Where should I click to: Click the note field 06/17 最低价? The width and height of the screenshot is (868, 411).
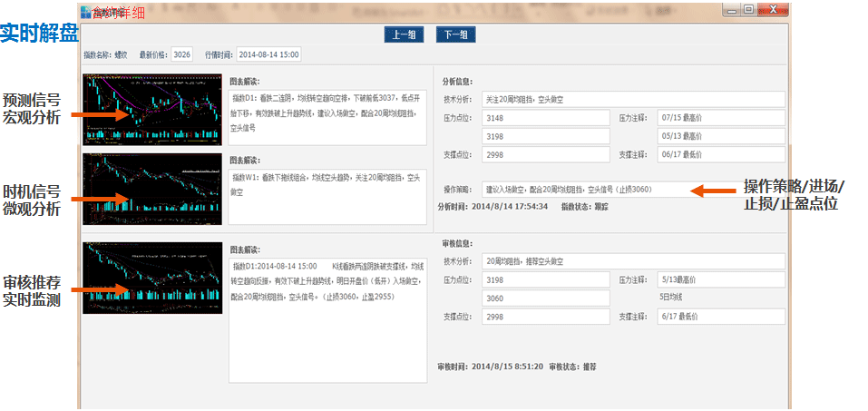tap(721, 155)
